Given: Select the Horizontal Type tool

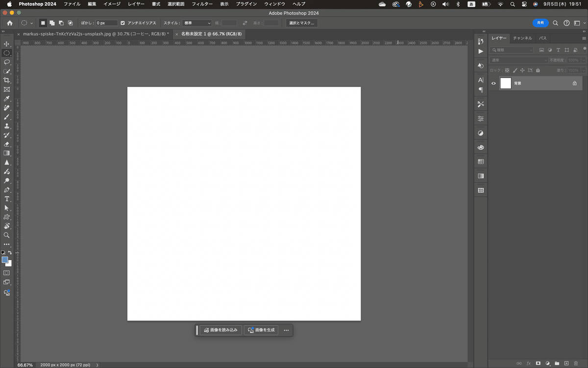Looking at the screenshot, I should pos(7,199).
